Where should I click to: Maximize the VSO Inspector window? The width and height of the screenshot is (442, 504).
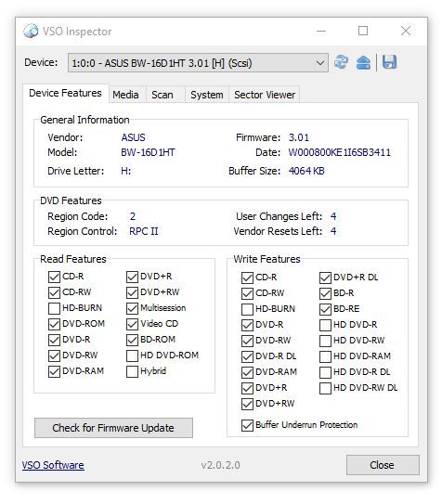click(x=363, y=31)
